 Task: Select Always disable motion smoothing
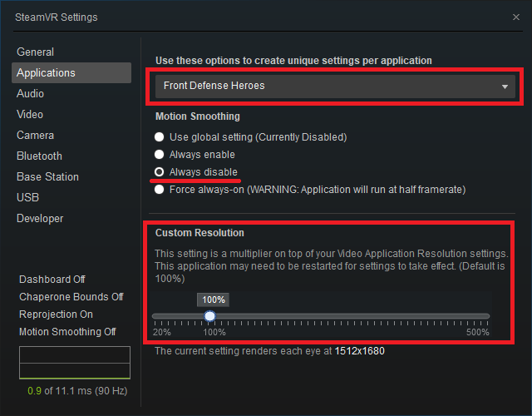coord(160,172)
